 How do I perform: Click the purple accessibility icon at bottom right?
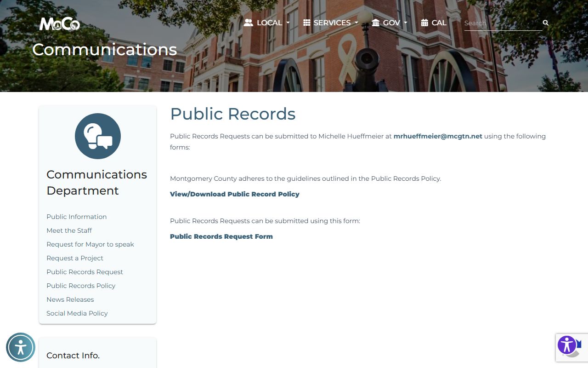click(x=567, y=345)
